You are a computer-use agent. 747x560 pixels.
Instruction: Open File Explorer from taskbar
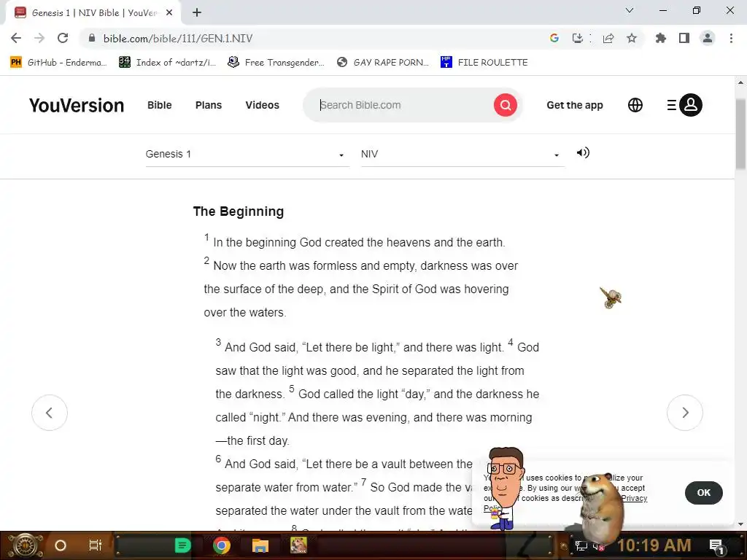point(260,545)
